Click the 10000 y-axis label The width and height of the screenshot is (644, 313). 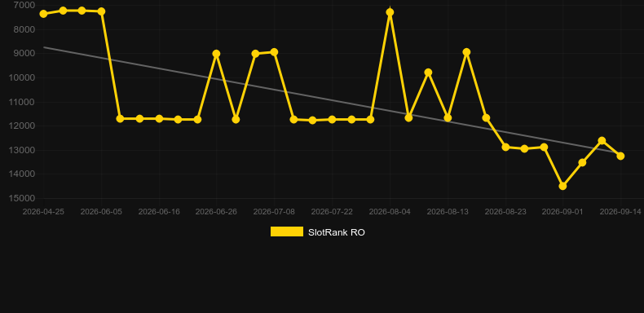pyautogui.click(x=22, y=77)
